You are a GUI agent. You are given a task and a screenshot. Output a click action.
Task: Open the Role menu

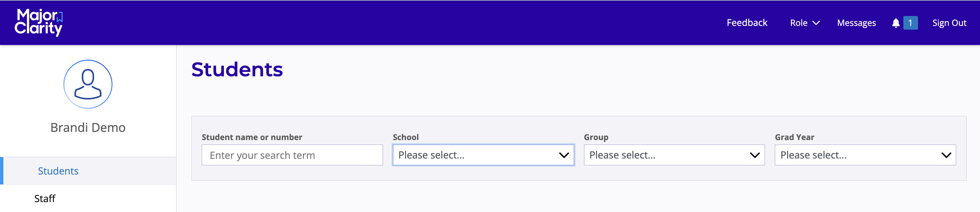[799, 23]
